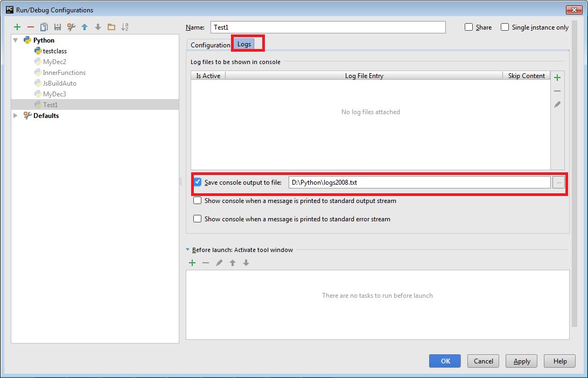The height and width of the screenshot is (378, 588).
Task: Move configuration down with gray arrow
Action: [x=98, y=27]
